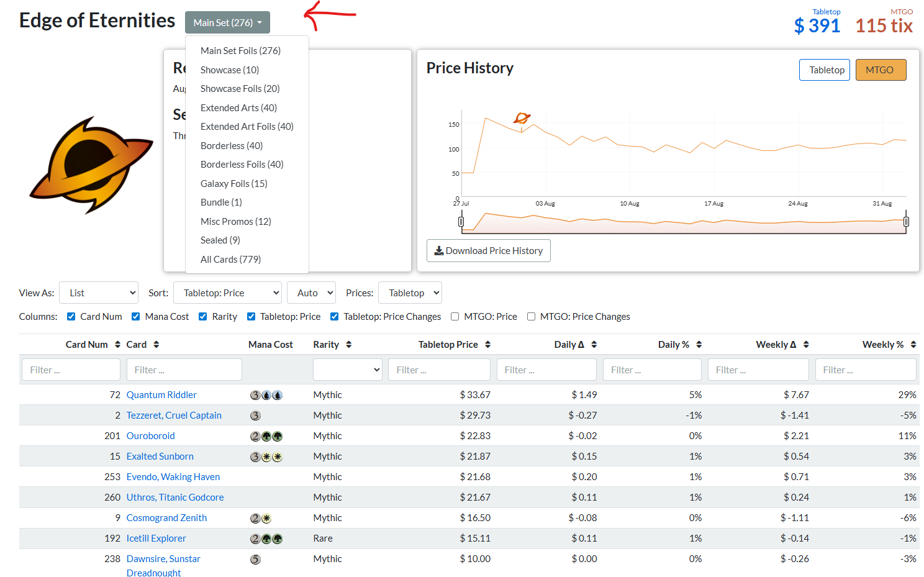Screen dimensions: 924x577
Task: Click the Edge of Eternities set logo
Action: [91, 165]
